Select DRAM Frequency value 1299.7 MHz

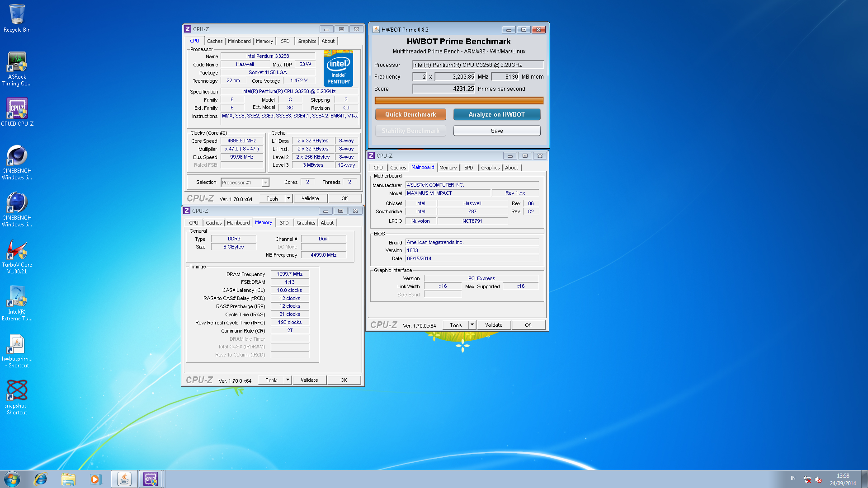(x=290, y=274)
